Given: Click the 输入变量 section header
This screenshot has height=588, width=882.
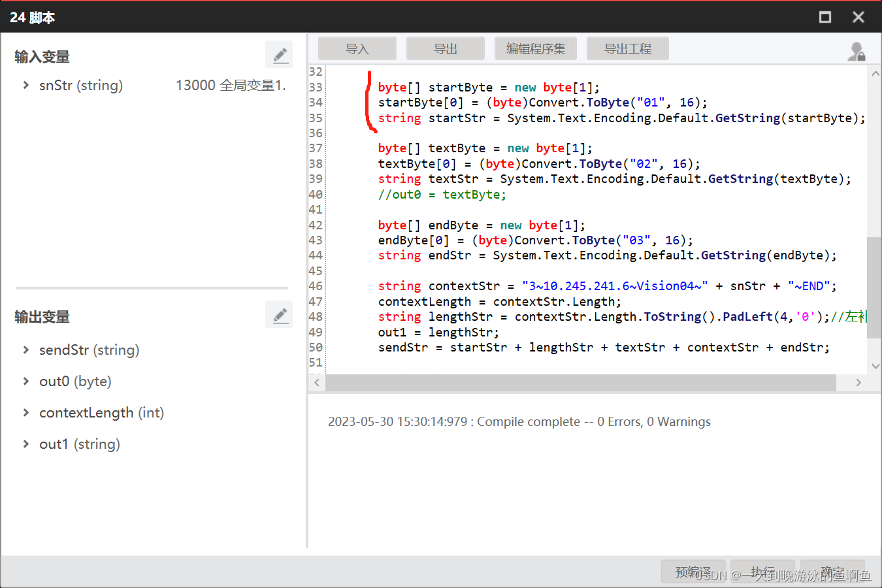Looking at the screenshot, I should (42, 57).
